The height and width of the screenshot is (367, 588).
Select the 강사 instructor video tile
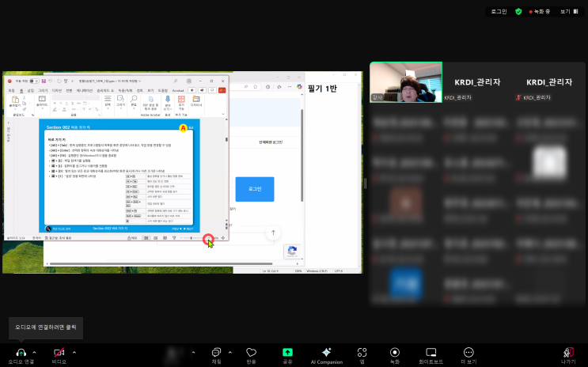coord(406,82)
